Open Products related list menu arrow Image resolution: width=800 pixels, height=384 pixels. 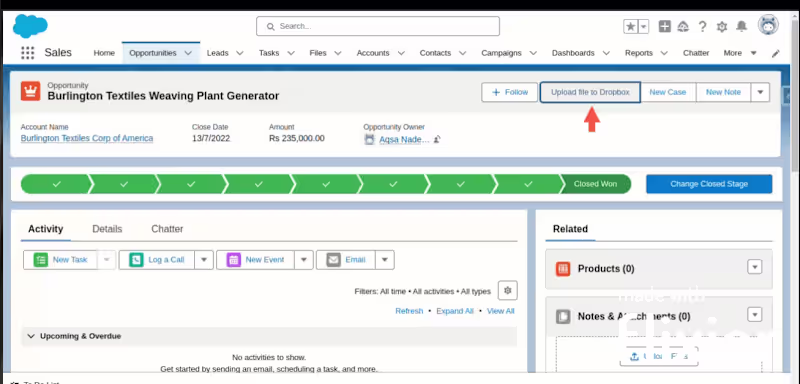tap(755, 267)
